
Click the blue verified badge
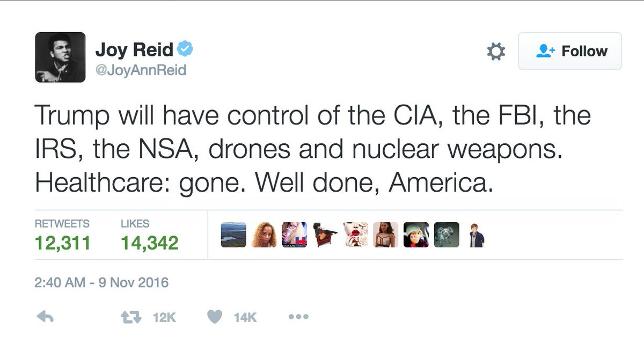click(x=185, y=50)
